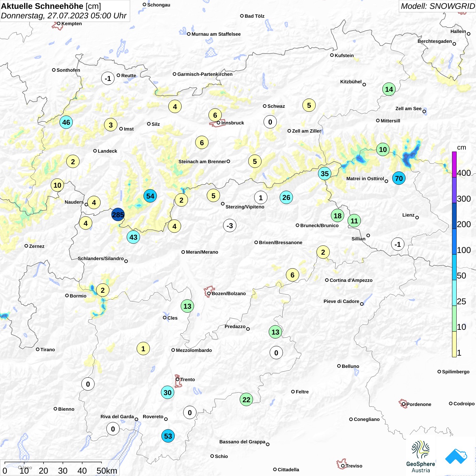476x476 pixels.
Task: Click the Innsbruck city label
Action: coord(233,123)
